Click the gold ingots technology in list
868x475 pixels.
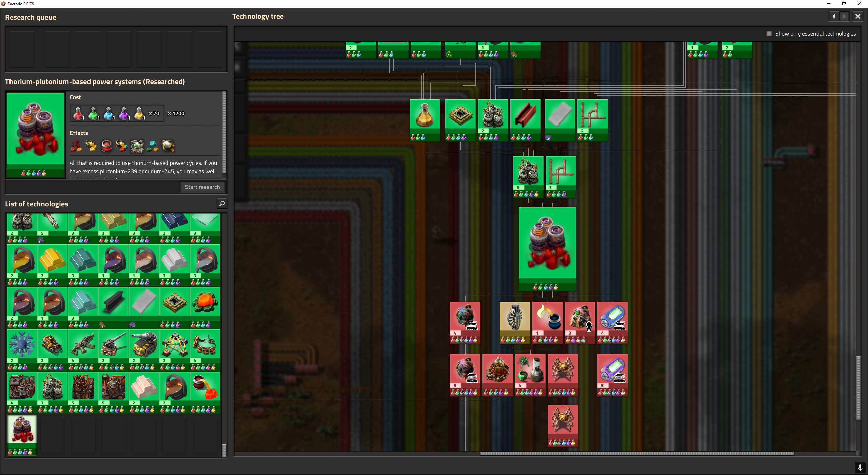pos(53,261)
